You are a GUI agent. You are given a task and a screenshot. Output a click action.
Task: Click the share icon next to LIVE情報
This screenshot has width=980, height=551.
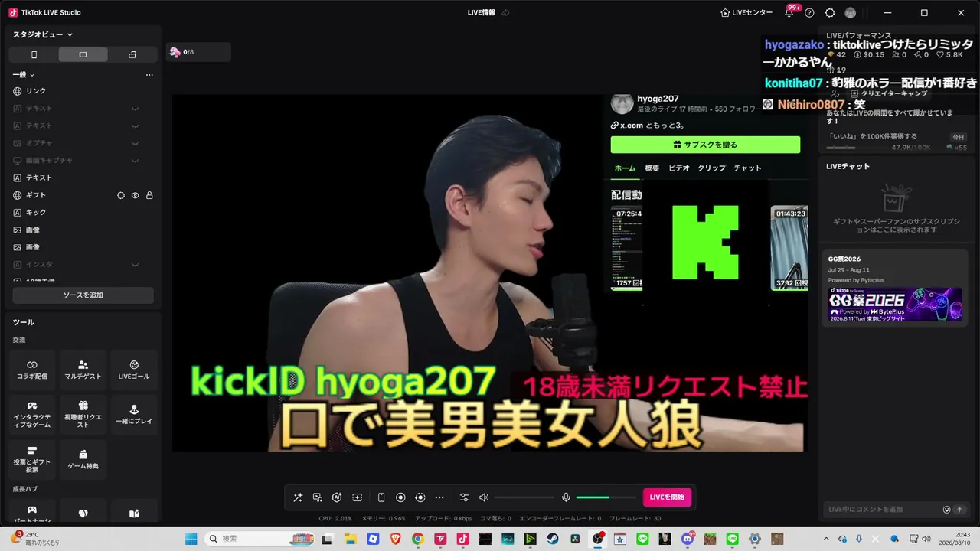[505, 13]
